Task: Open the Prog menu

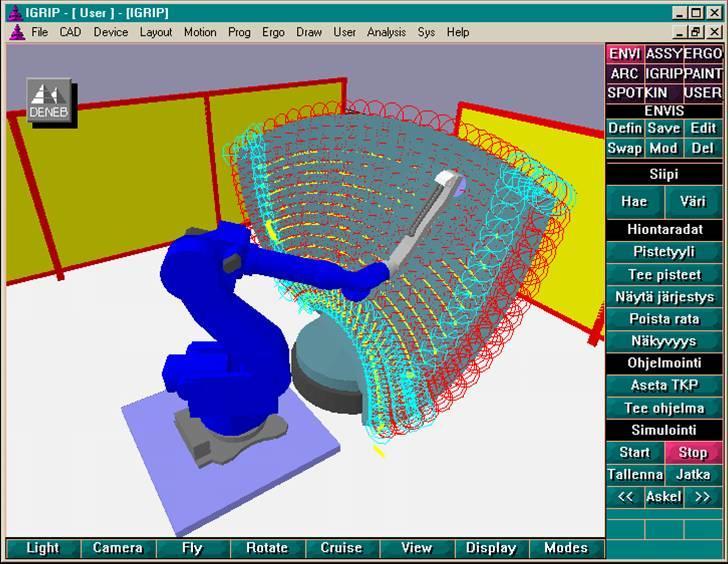Action: tap(239, 32)
